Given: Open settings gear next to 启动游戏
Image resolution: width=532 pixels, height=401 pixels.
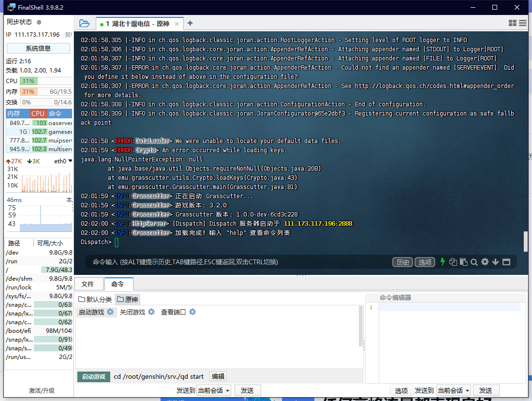Looking at the screenshot, I should coord(110,312).
